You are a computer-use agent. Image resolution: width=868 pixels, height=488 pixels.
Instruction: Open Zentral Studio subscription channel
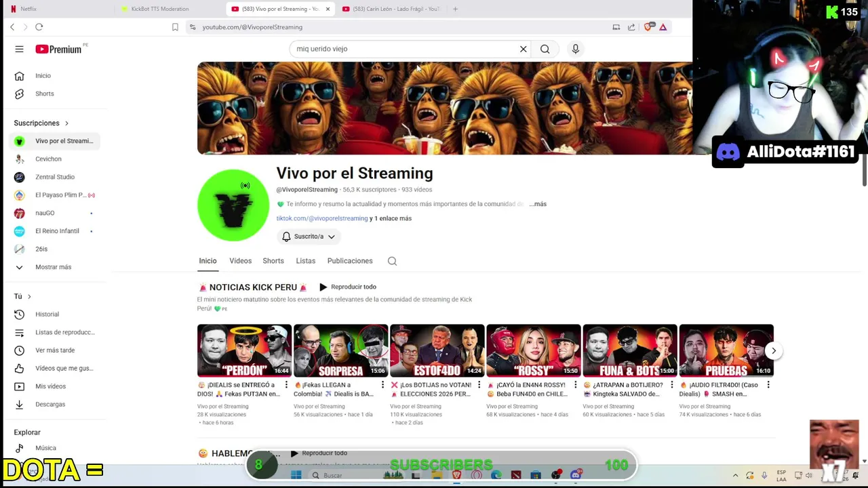pos(56,177)
